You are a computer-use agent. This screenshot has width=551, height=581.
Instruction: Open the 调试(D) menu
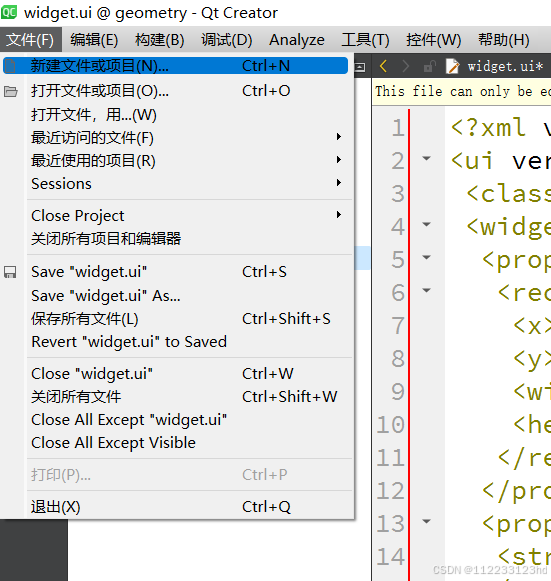[x=226, y=40]
